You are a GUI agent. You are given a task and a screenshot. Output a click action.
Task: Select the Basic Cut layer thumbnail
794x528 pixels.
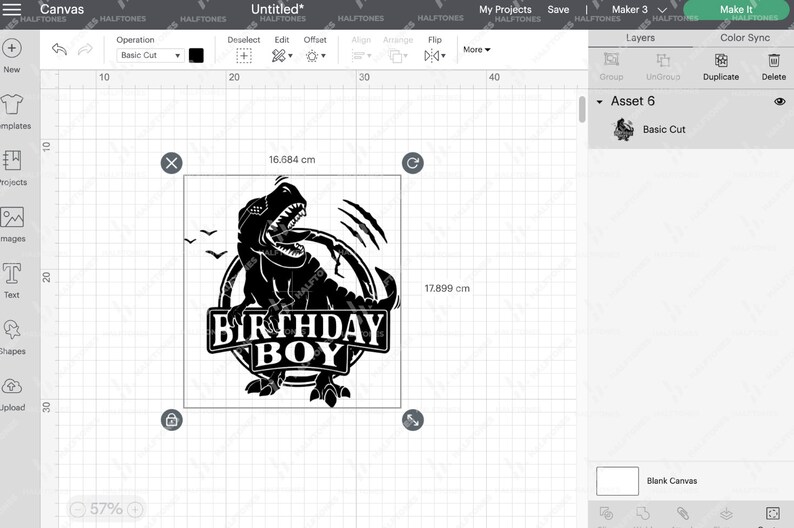pyautogui.click(x=623, y=130)
